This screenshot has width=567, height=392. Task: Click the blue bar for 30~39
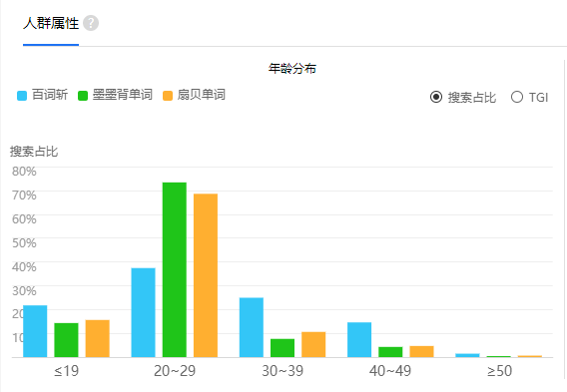coord(252,328)
